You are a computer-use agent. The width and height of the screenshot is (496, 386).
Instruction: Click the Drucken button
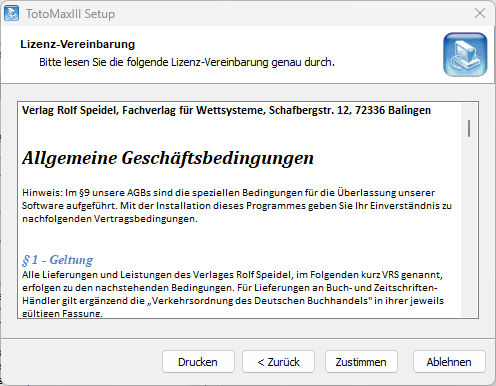(198, 362)
